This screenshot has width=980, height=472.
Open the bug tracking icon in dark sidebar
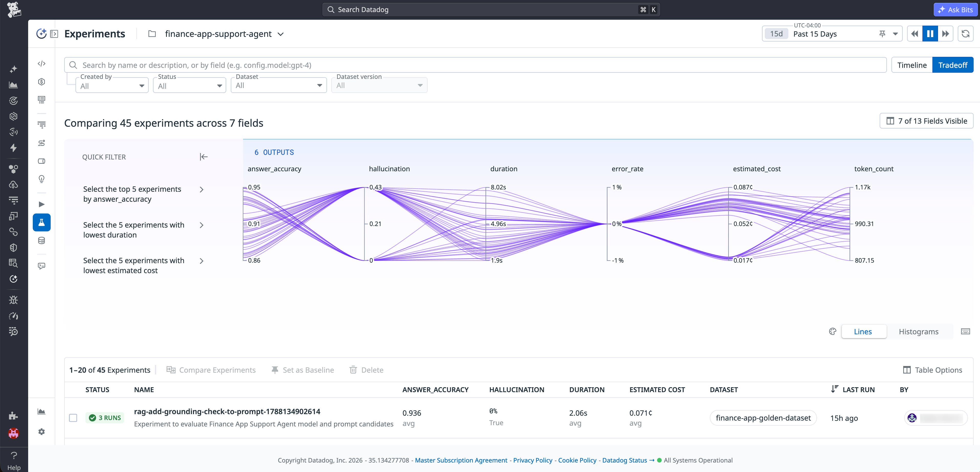tap(14, 300)
